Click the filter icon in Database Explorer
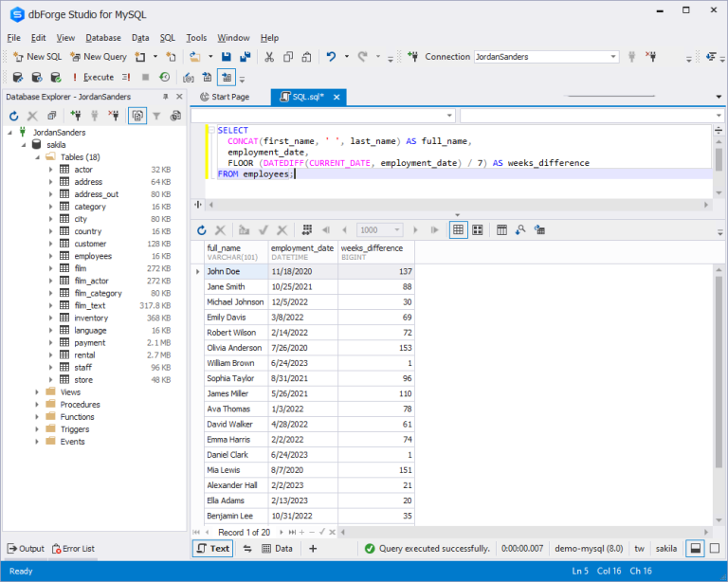The width and height of the screenshot is (728, 582). coord(156,116)
